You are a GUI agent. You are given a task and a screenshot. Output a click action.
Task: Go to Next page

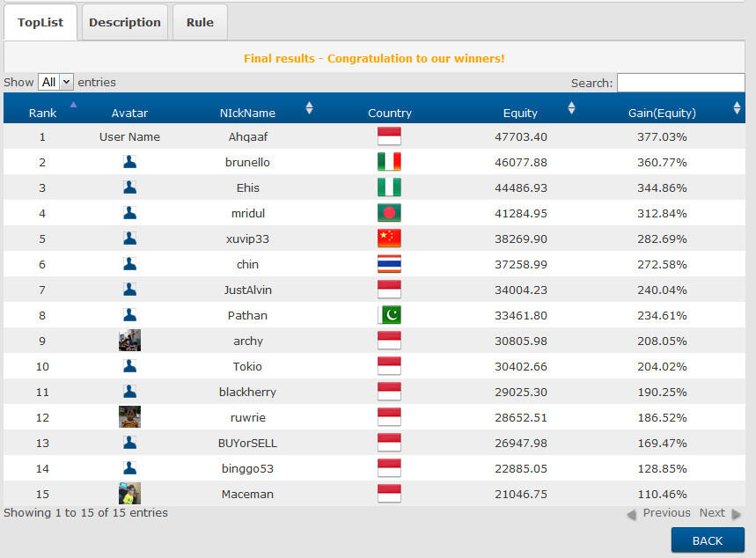[x=719, y=513]
